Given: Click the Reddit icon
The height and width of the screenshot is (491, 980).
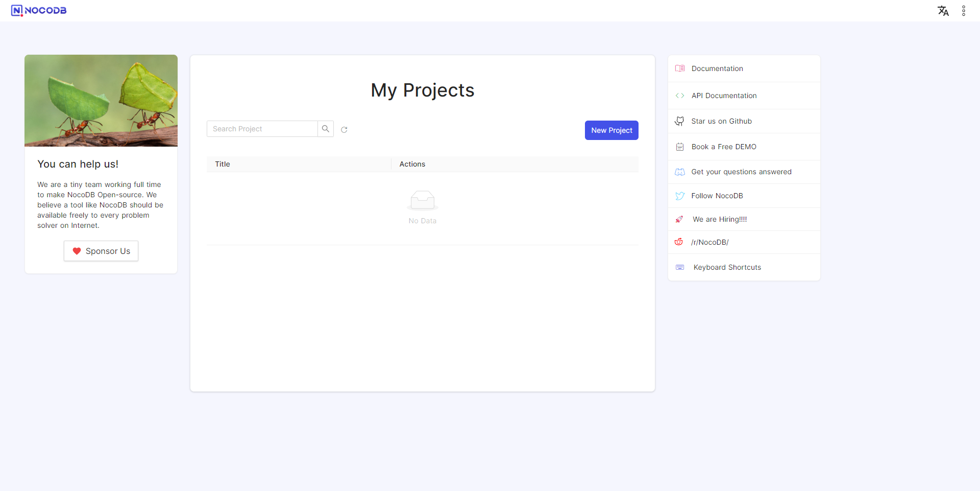Looking at the screenshot, I should point(679,242).
